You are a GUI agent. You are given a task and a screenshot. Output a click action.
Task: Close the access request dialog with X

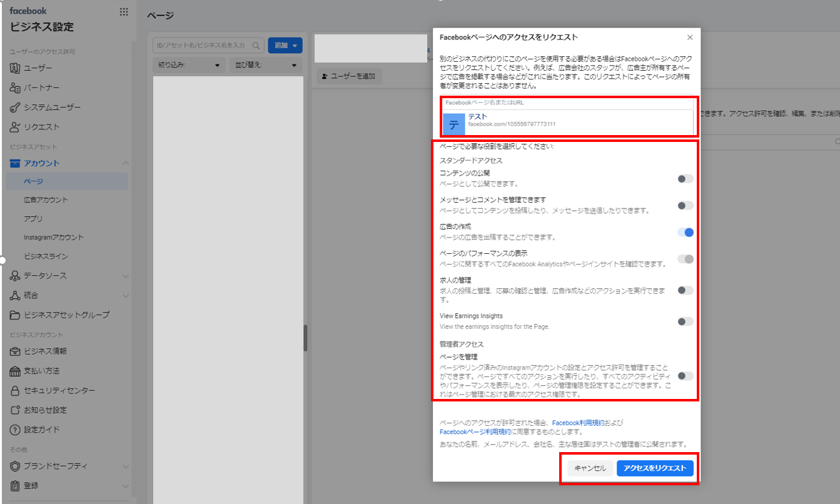point(690,38)
